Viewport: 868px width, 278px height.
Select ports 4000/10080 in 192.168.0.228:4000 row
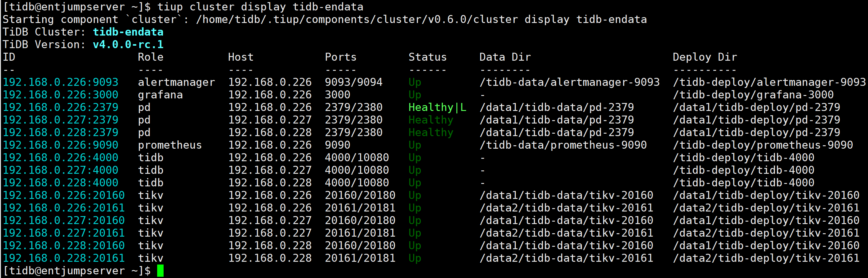click(x=357, y=183)
